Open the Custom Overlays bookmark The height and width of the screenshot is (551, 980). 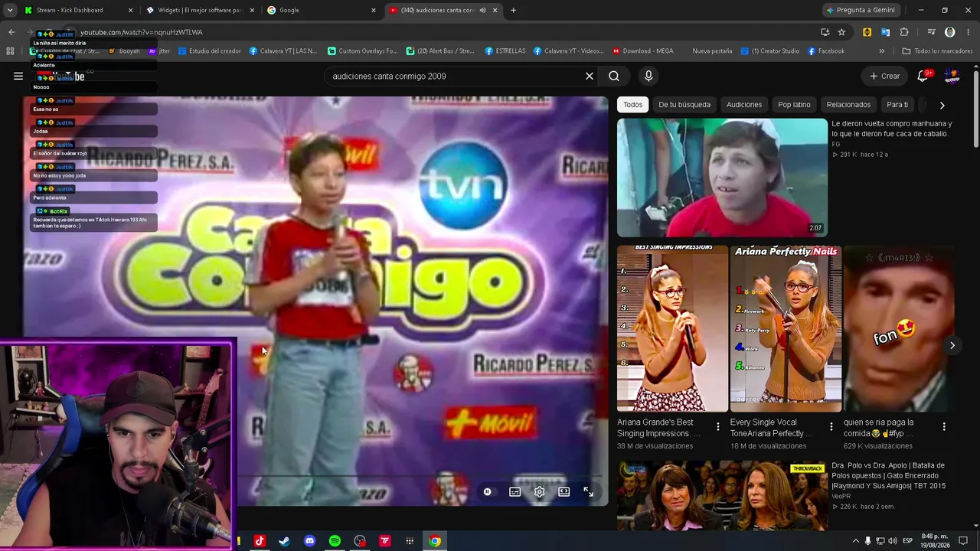tap(363, 51)
